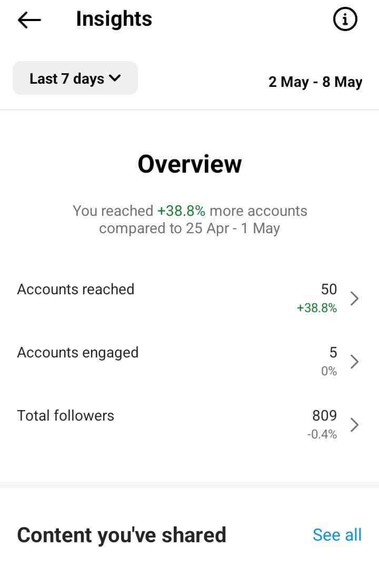Open the Overview section header
This screenshot has height=588, width=379.
pos(189,164)
